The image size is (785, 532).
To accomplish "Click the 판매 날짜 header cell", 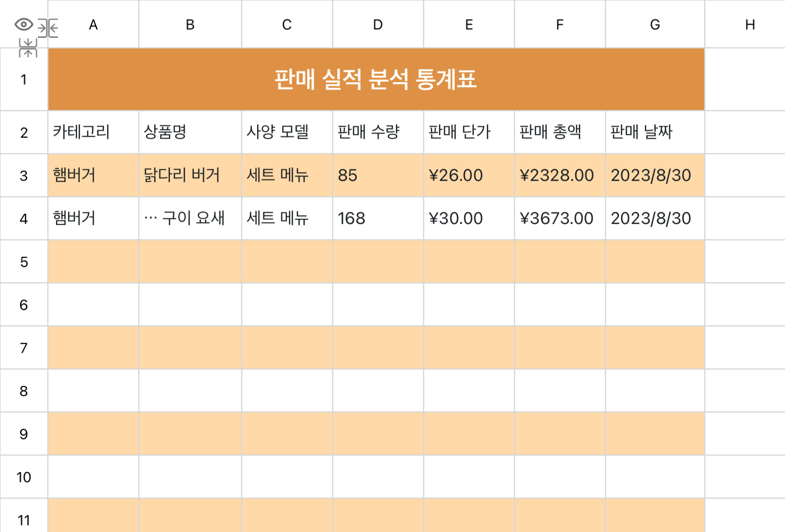I will (655, 133).
